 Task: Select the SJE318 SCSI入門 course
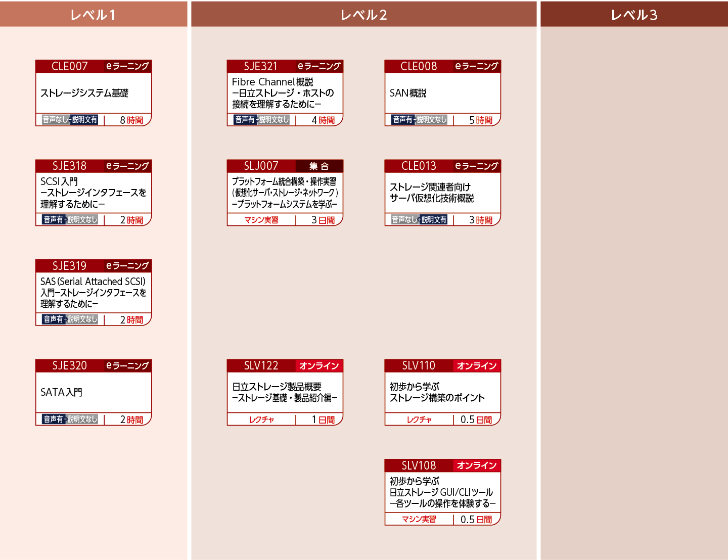94,193
